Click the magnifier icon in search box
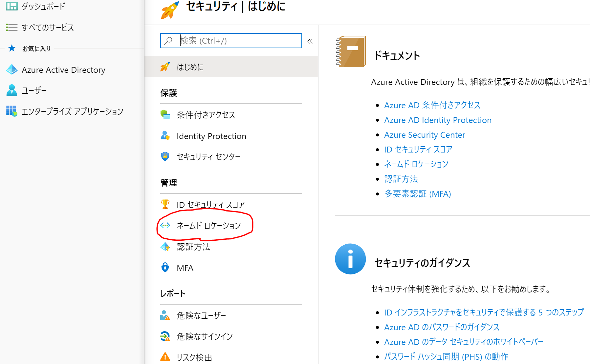 point(168,41)
